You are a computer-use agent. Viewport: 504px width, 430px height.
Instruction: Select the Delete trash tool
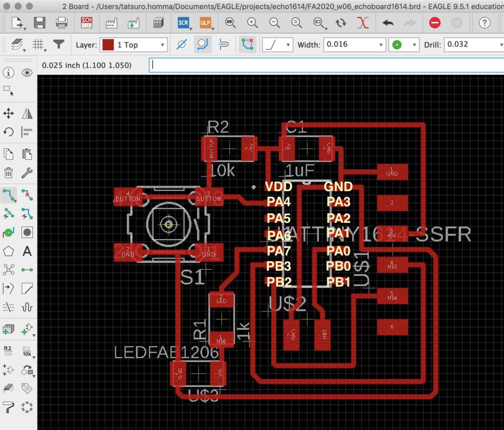point(9,173)
